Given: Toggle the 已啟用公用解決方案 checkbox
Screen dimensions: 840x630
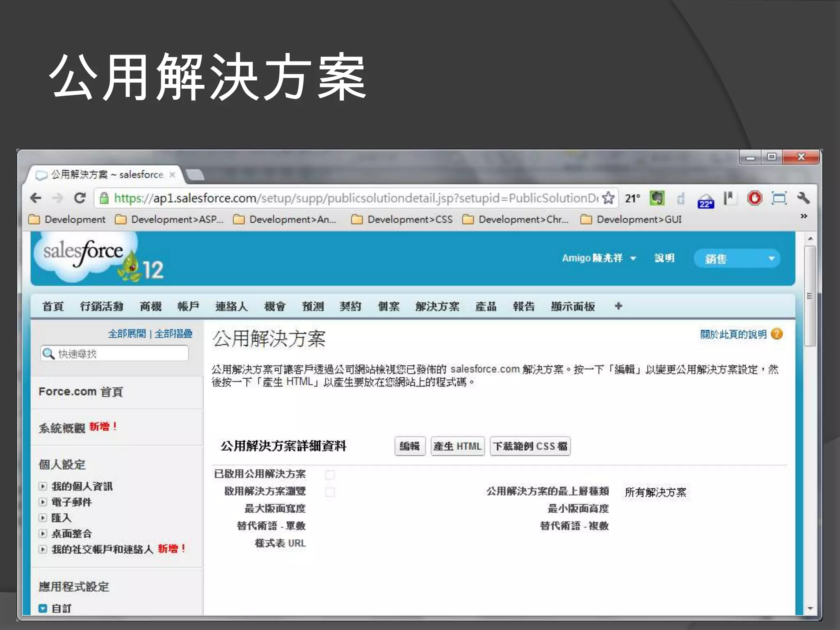Looking at the screenshot, I should click(x=330, y=475).
